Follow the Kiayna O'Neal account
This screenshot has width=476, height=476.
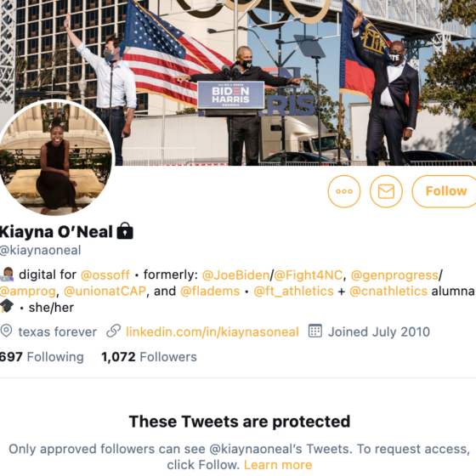[x=445, y=191]
